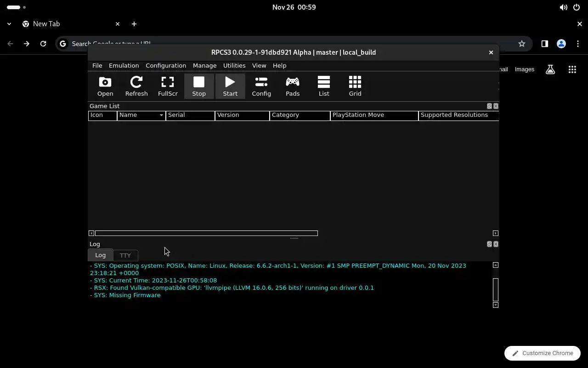588x368 pixels.
Task: Click the Chrome forward arrow
Action: (27, 44)
